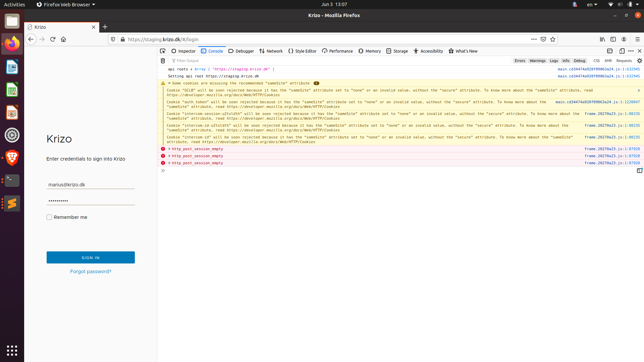Open the Accessibility tab
644x362 pixels.
click(x=428, y=51)
